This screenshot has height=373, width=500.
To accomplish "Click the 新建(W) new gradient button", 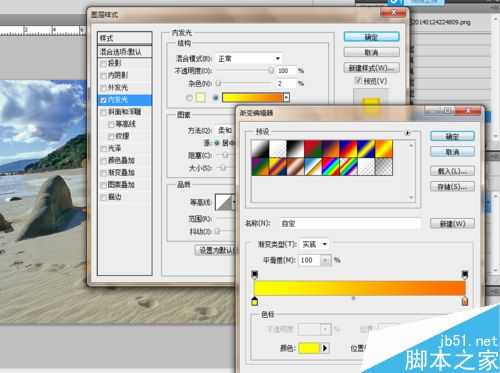I will (x=452, y=223).
